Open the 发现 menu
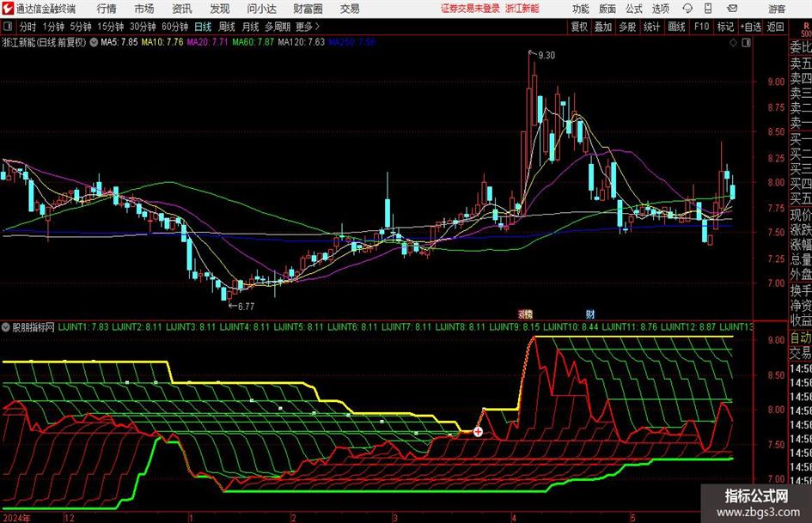This screenshot has width=812, height=523. point(220,9)
